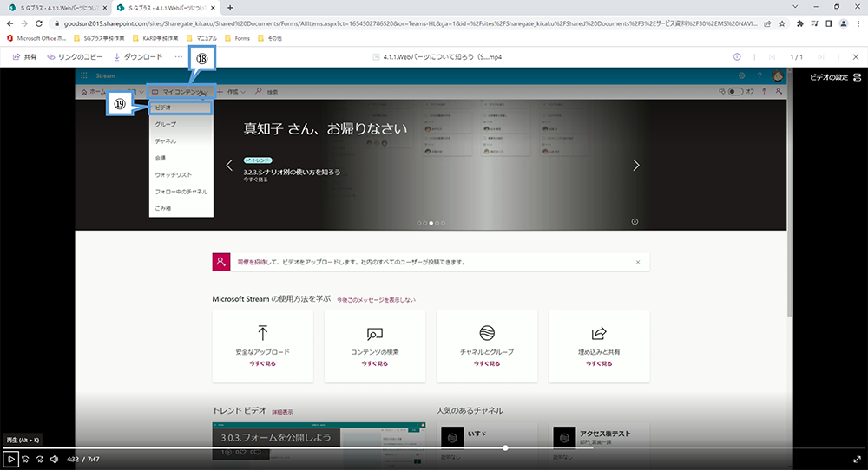868x470 pixels.
Task: Select ビデオ from the マイコンテンツ menu
Action: (x=181, y=108)
